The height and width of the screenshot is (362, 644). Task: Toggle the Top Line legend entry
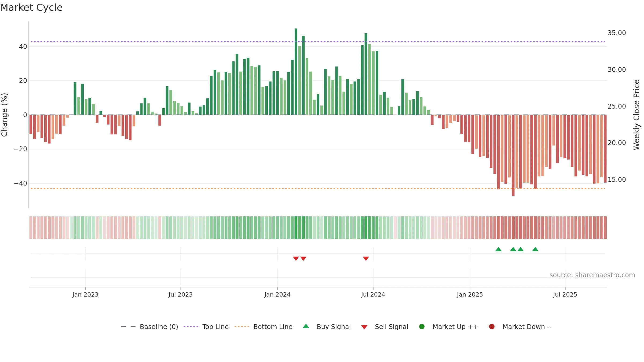tap(206, 327)
